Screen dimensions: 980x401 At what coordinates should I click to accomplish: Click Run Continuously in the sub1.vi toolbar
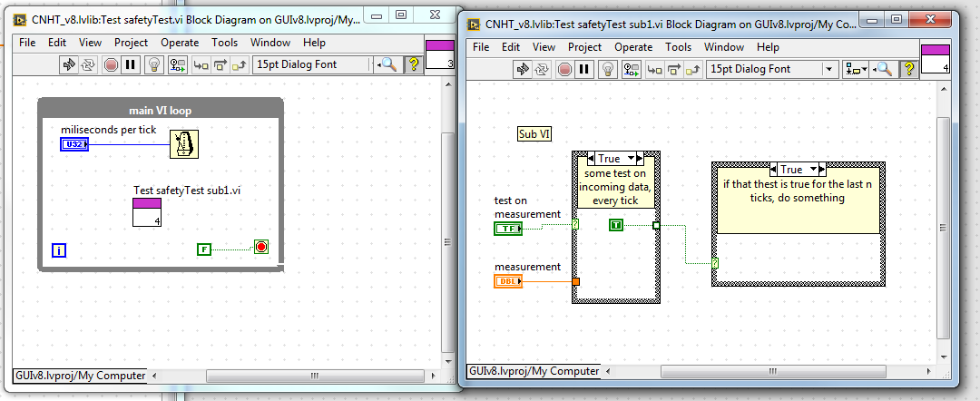point(543,69)
